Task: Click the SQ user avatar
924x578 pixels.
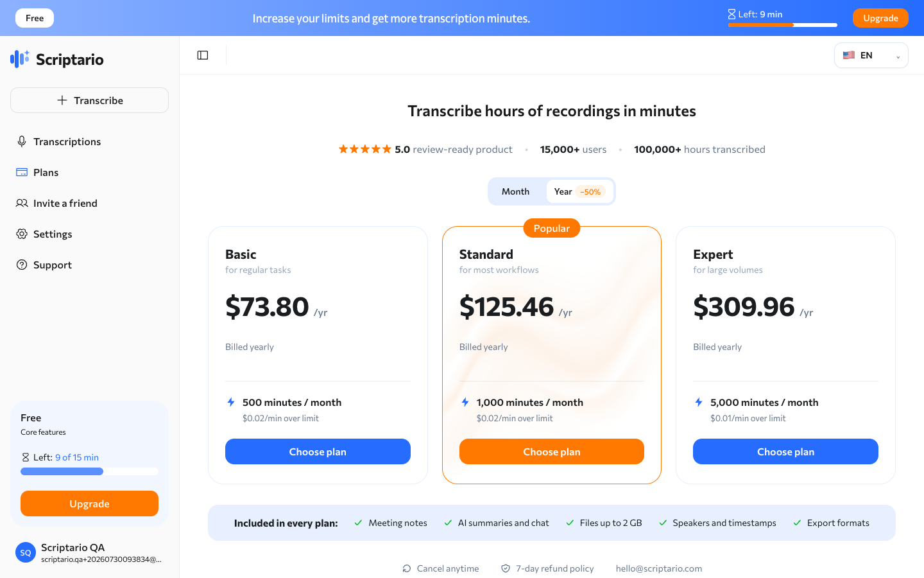Action: (x=26, y=552)
